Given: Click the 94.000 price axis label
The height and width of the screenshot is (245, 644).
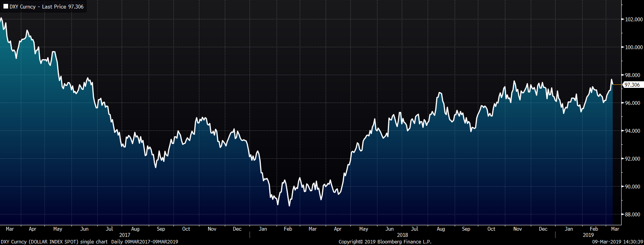Looking at the screenshot, I should coord(632,131).
